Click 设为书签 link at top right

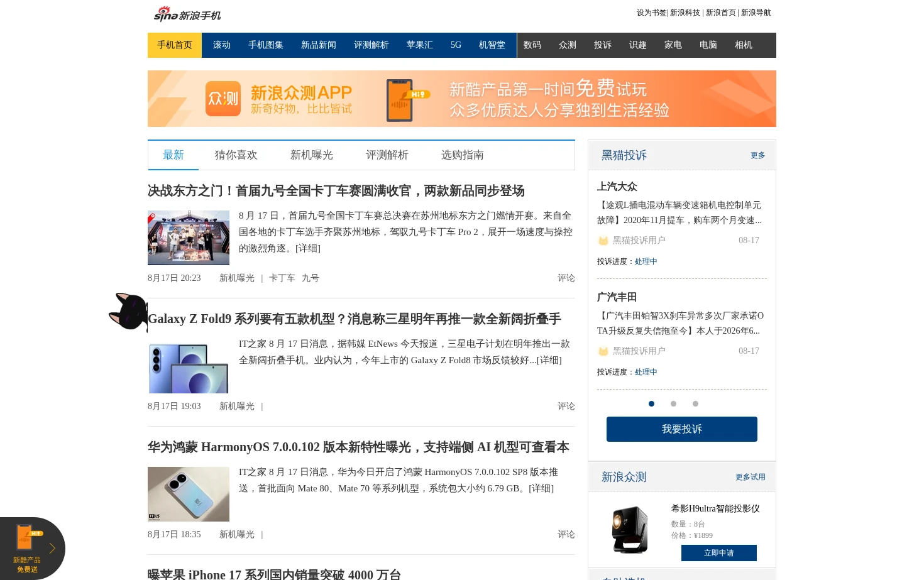(x=651, y=13)
